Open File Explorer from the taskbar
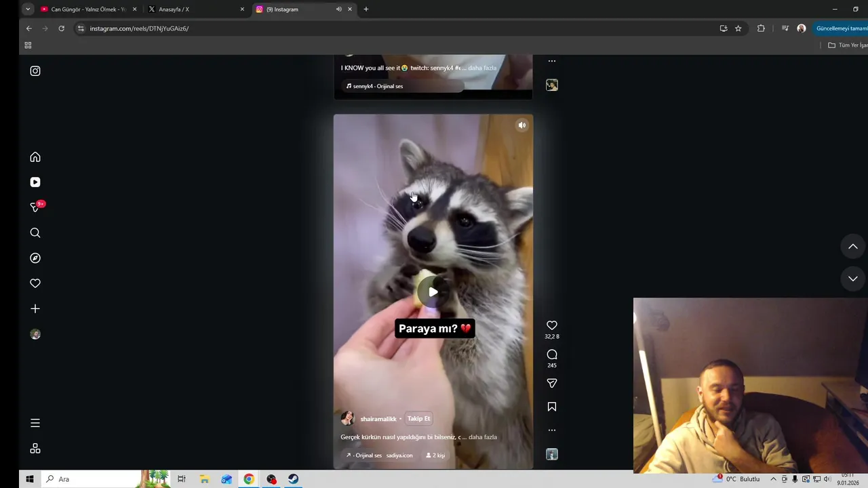This screenshot has width=868, height=488. click(x=204, y=479)
